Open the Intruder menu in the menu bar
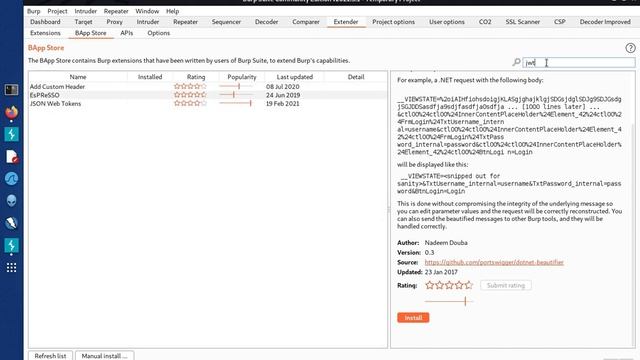 (x=86, y=11)
